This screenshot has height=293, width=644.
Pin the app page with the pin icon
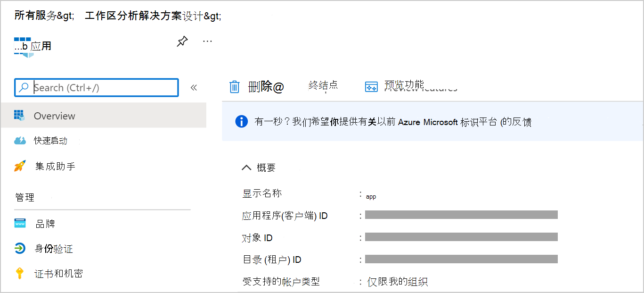point(182,42)
